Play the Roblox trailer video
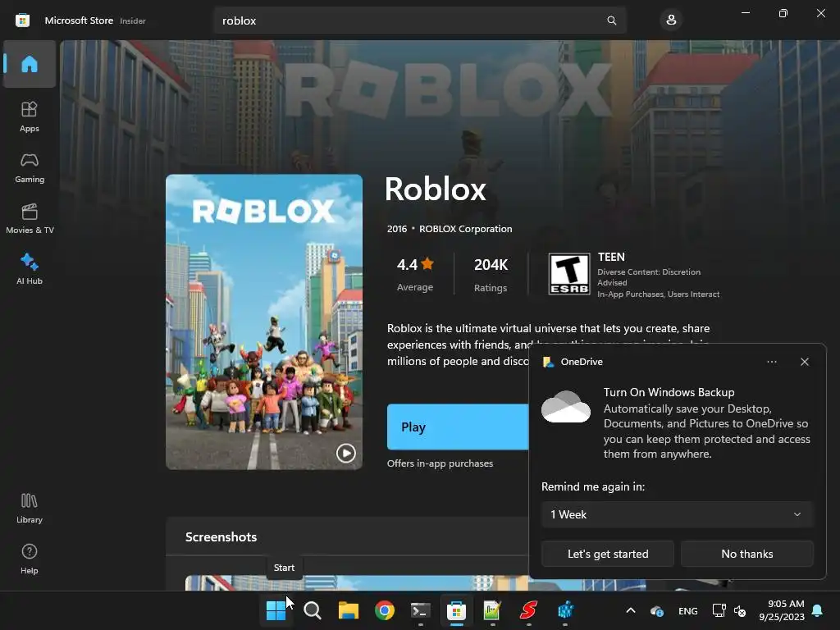Viewport: 840px width, 630px height. click(x=345, y=453)
